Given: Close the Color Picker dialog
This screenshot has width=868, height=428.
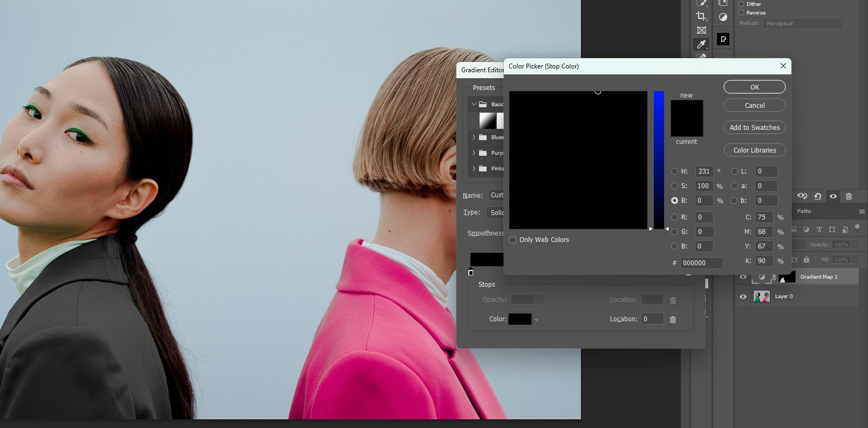Looking at the screenshot, I should (783, 66).
